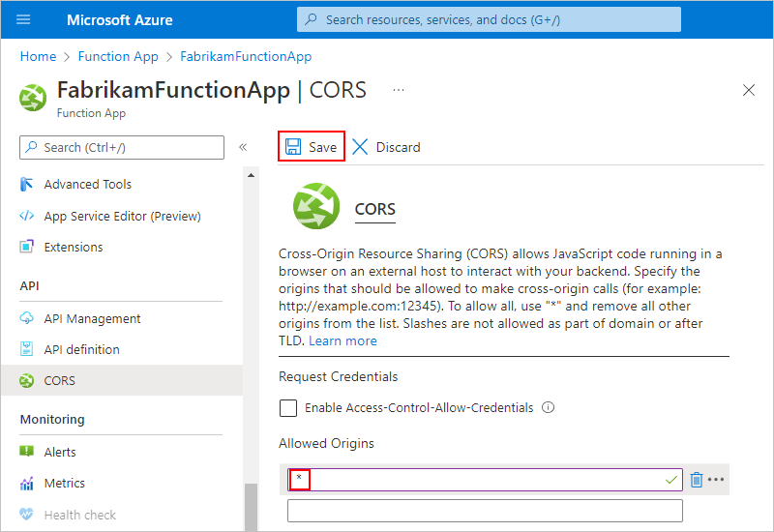774x532 pixels.
Task: Click the Home breadcrumb link
Action: point(38,56)
